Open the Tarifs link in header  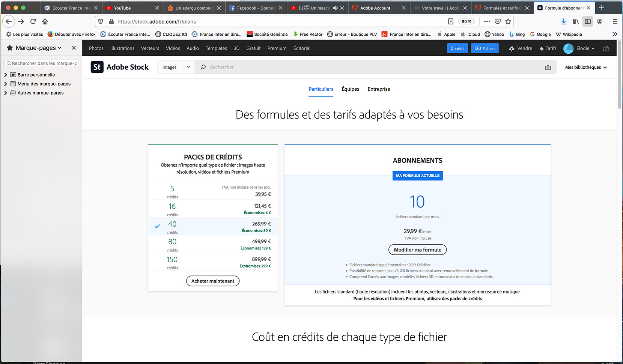coord(548,48)
